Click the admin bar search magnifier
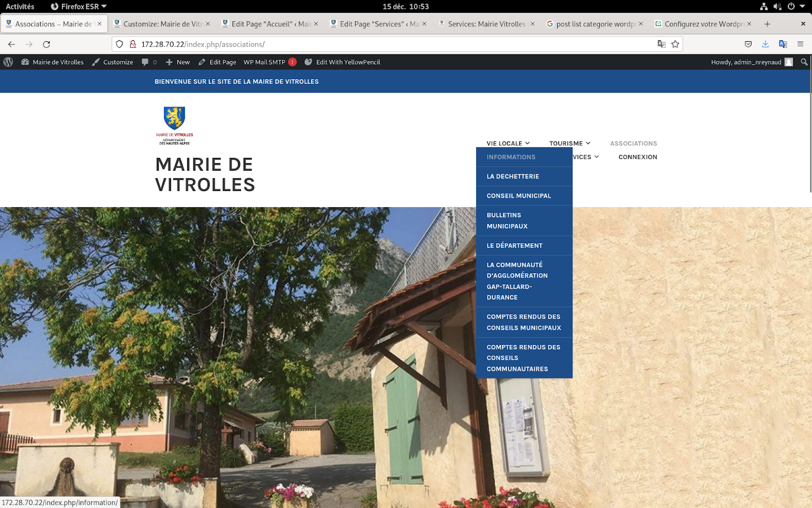812x508 pixels. coord(804,62)
